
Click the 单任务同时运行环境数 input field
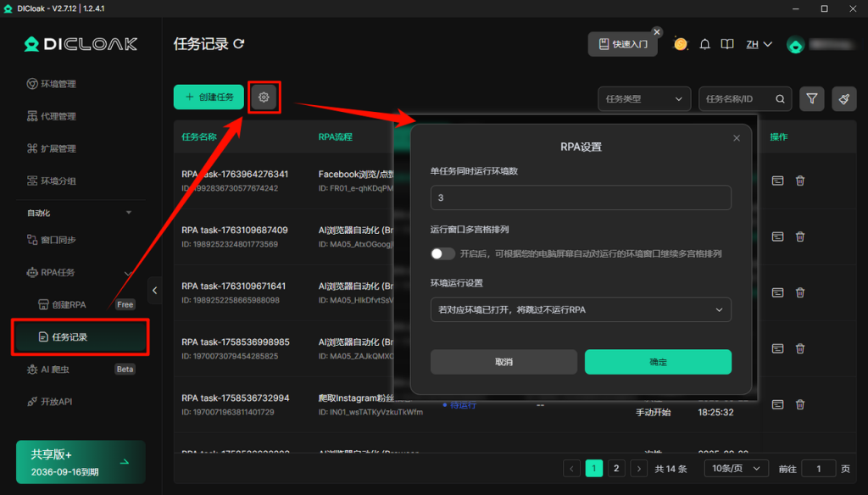(581, 198)
